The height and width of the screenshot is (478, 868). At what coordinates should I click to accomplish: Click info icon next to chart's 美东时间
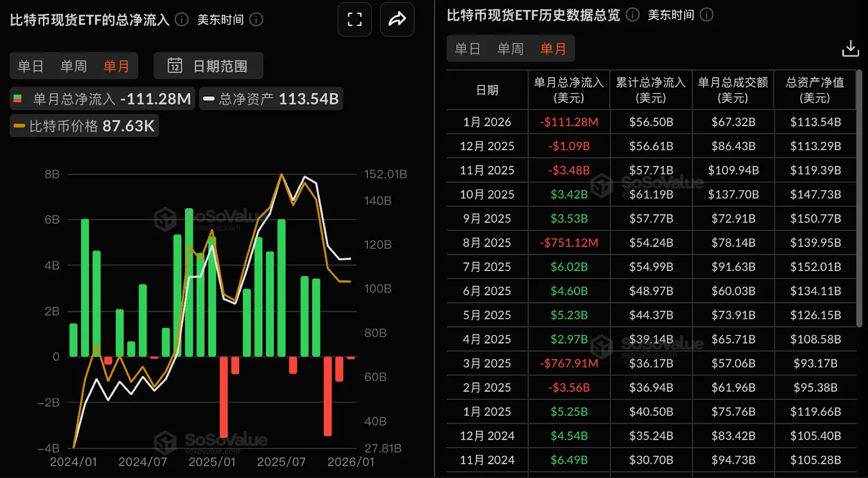tap(256, 20)
